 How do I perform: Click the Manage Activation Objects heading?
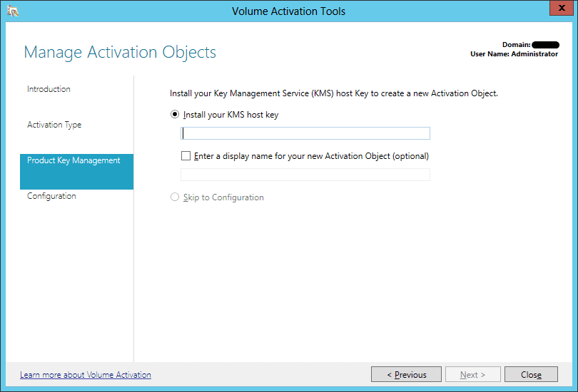[120, 52]
